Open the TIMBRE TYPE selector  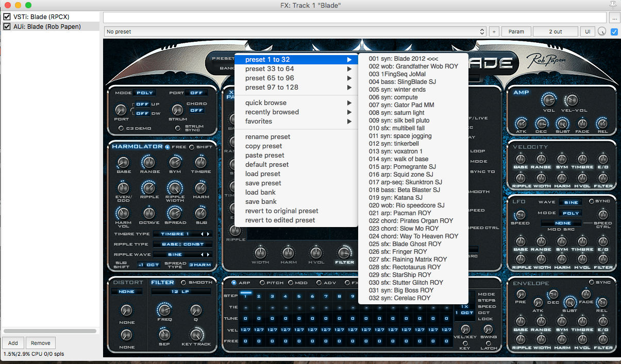182,234
